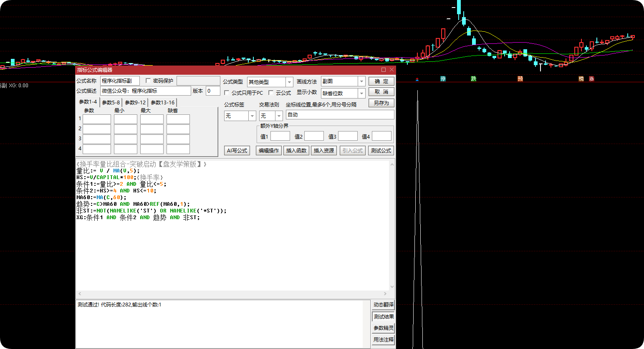Viewport: 644px width, 349px height.
Task: Click the AI写公式 button
Action: click(x=237, y=150)
